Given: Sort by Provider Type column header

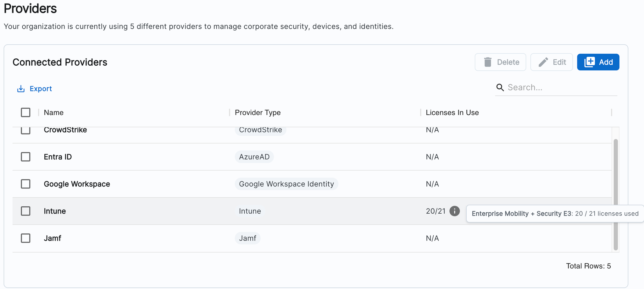Looking at the screenshot, I should (x=258, y=112).
